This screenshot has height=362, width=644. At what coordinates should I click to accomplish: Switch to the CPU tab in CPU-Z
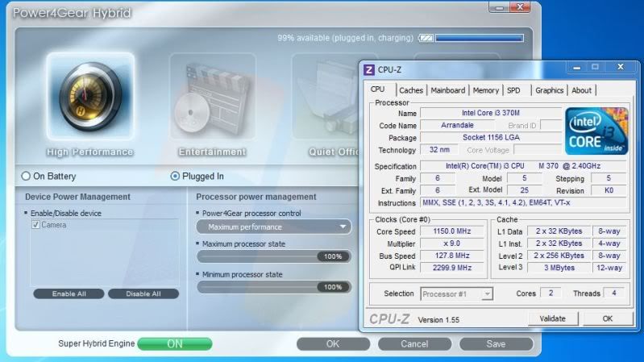click(x=377, y=89)
